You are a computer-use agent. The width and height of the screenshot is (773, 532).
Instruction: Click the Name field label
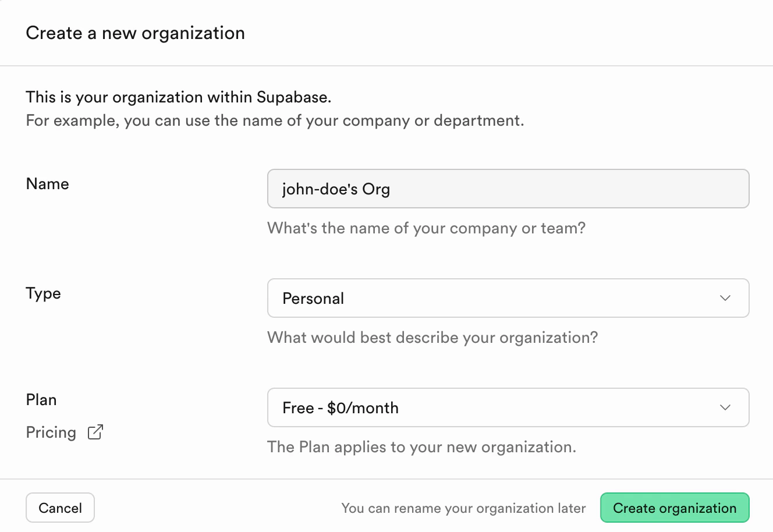pyautogui.click(x=47, y=184)
